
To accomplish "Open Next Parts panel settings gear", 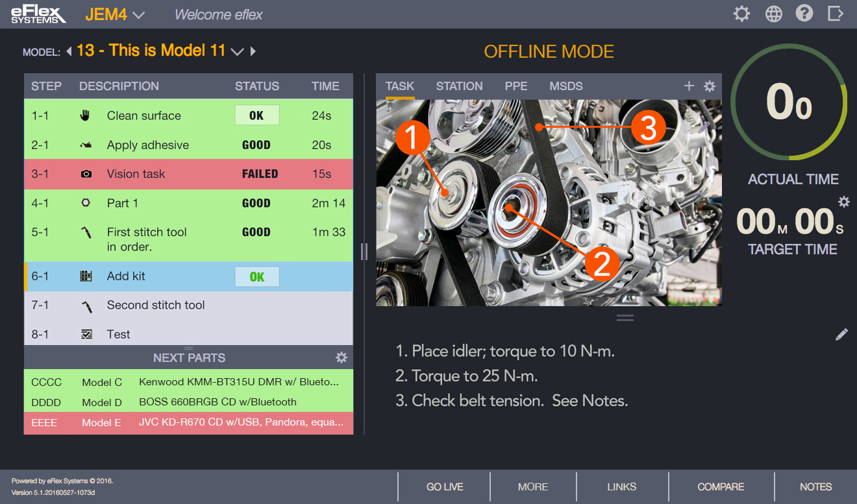I will 342,357.
